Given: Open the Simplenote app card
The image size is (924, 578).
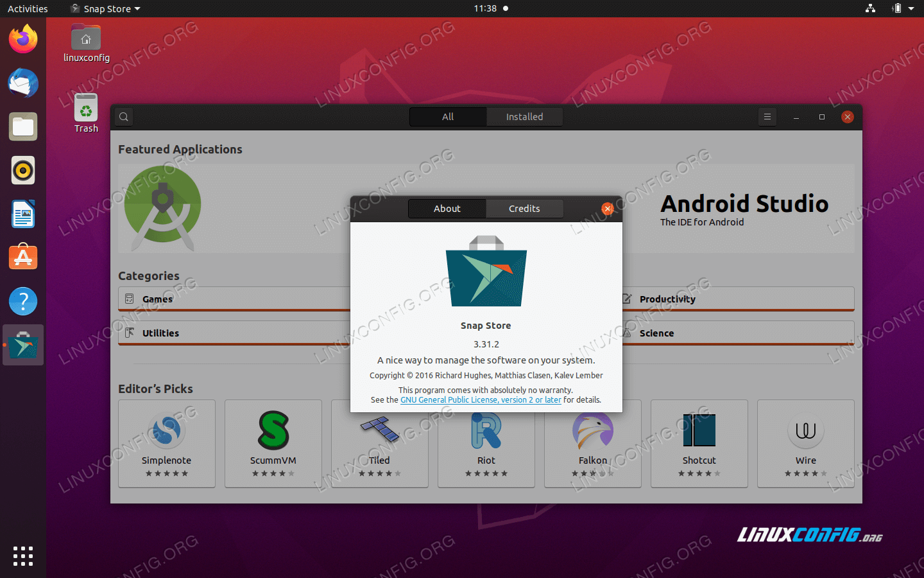Looking at the screenshot, I should pos(167,444).
